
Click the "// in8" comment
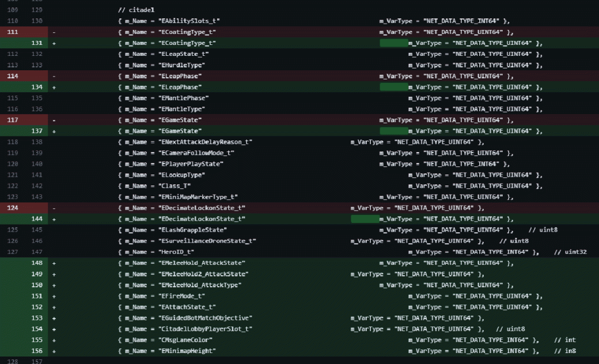tap(565, 351)
